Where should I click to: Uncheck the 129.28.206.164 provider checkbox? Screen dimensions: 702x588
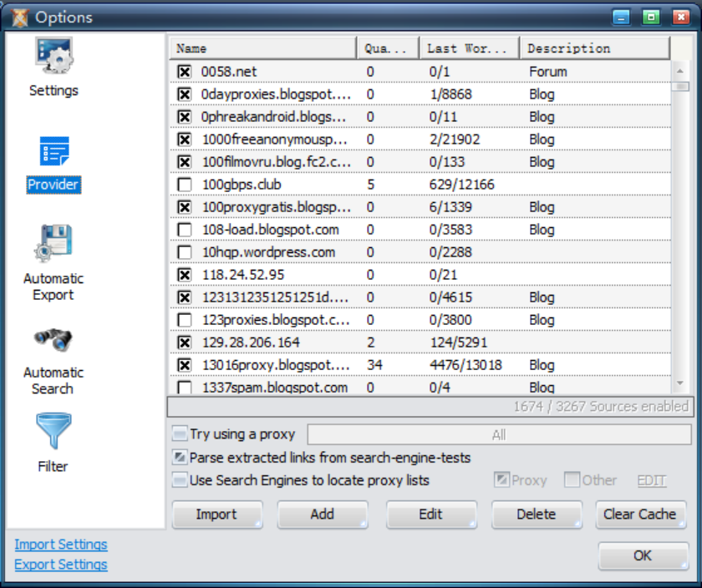click(185, 342)
